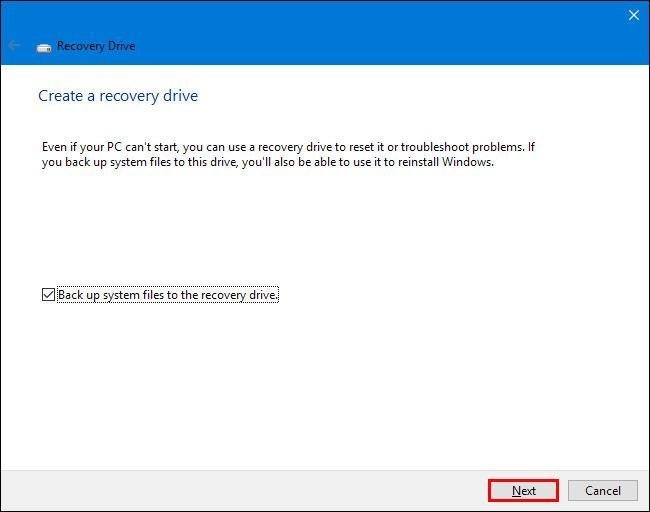Click the 'Recovery Drive' title text
Image resolution: width=650 pixels, height=512 pixels.
(x=96, y=46)
